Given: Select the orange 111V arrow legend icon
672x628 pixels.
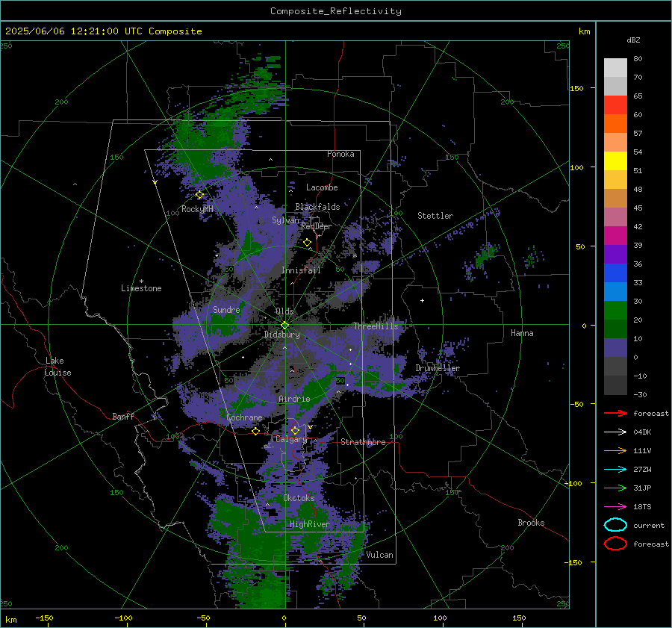Looking at the screenshot, I should click(615, 450).
